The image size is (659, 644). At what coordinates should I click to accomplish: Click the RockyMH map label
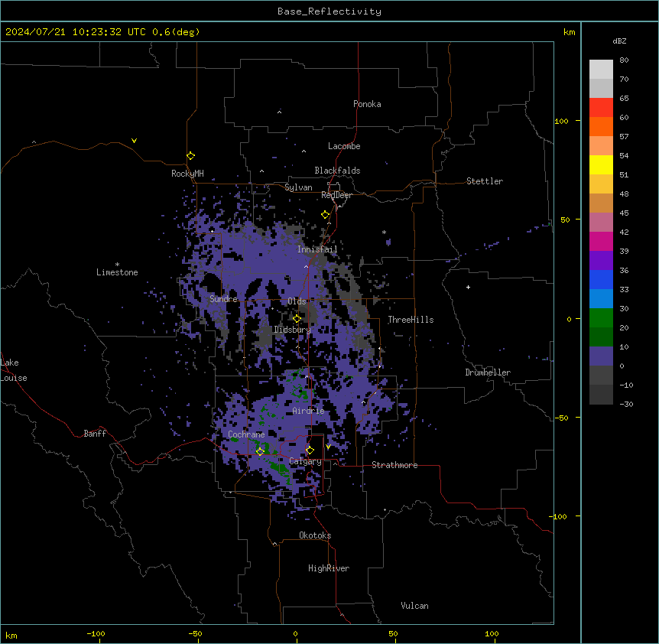[187, 174]
